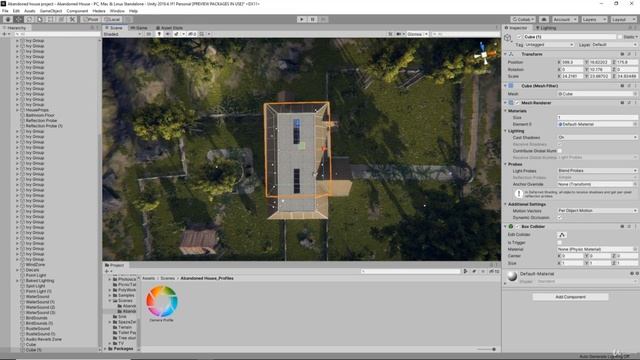Click the Add Component button

tap(570, 297)
